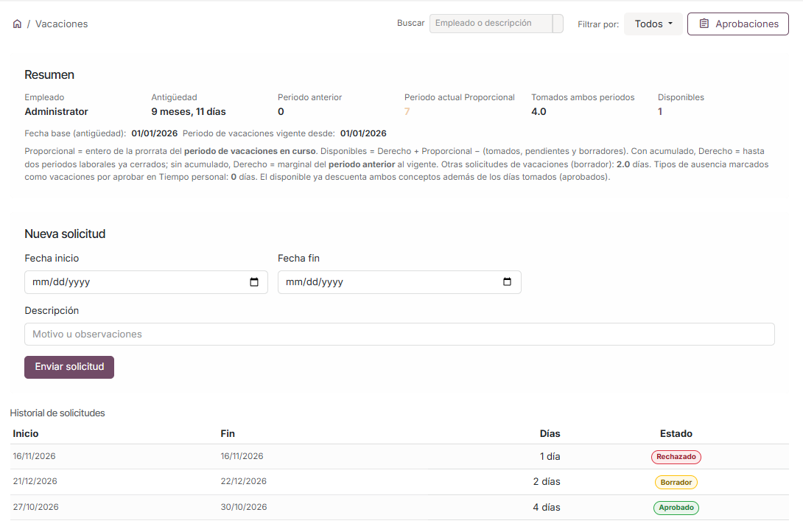Open the Aprobaciones page

pos(738,24)
